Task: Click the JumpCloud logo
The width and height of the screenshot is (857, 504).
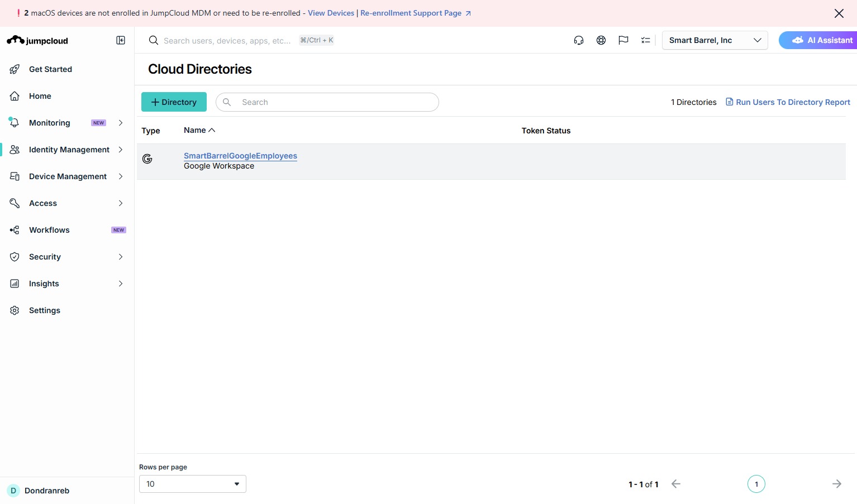Action: (x=37, y=40)
